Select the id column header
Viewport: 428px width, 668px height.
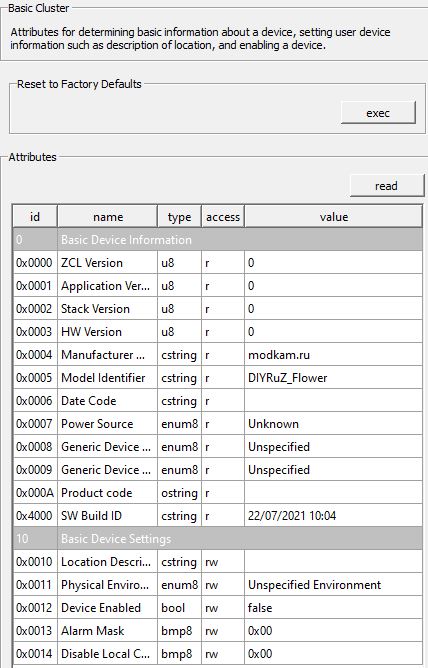[x=35, y=217]
